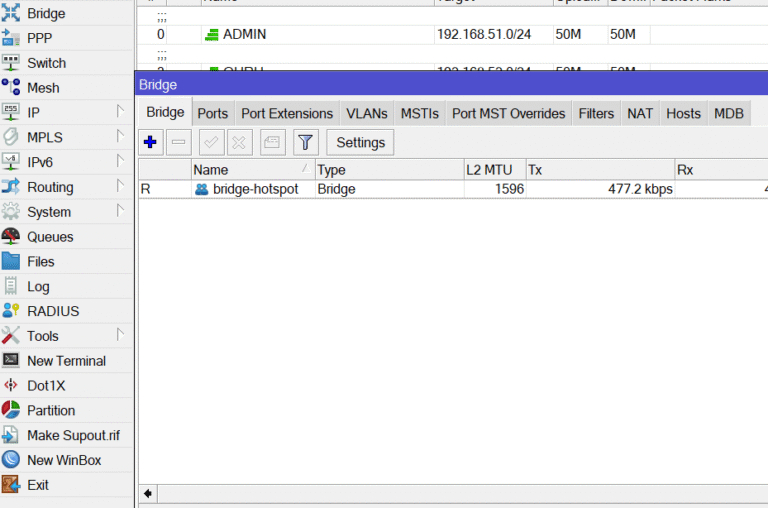Sort by the Tx column header
This screenshot has height=508, width=768.
tap(600, 170)
